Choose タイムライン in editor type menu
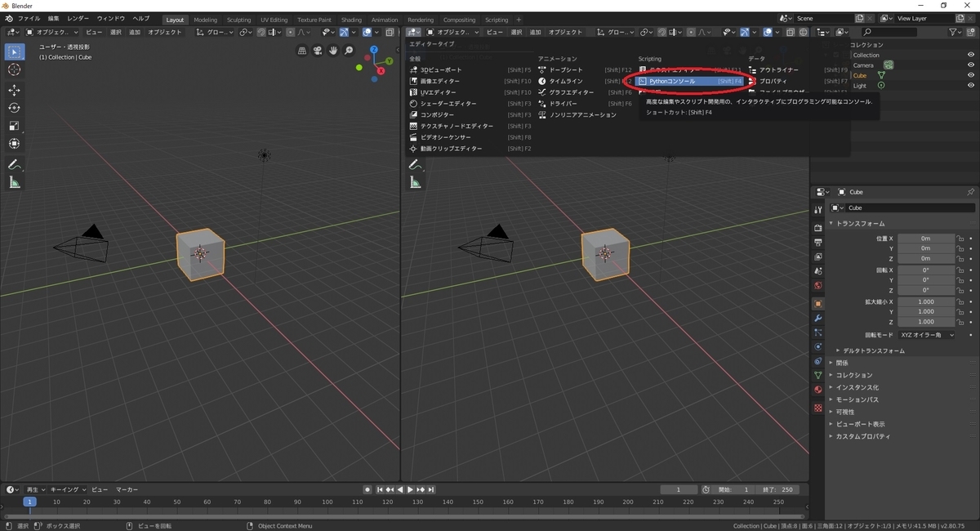Screen dimensions: 980x531 [585, 82]
